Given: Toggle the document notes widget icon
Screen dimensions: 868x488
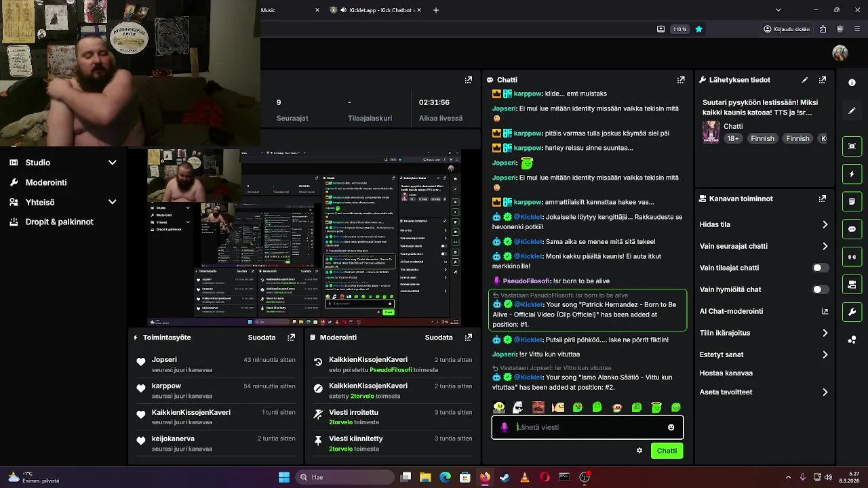Looking at the screenshot, I should [x=852, y=202].
